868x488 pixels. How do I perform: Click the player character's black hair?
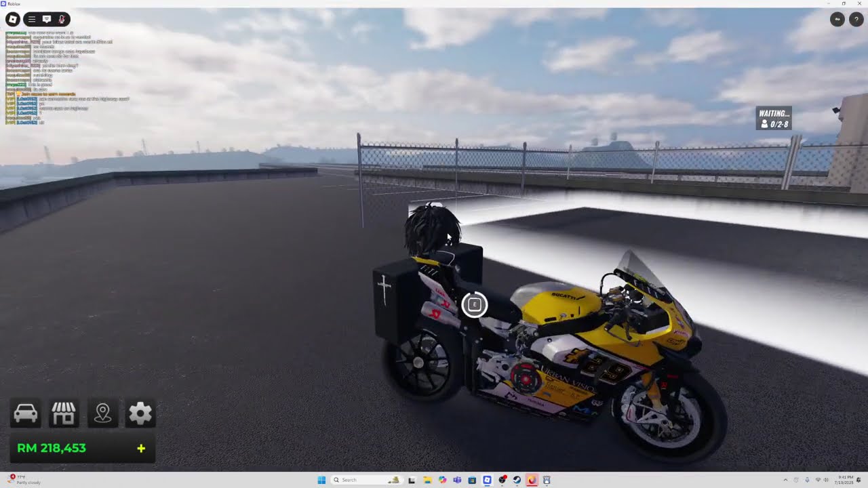tap(431, 229)
